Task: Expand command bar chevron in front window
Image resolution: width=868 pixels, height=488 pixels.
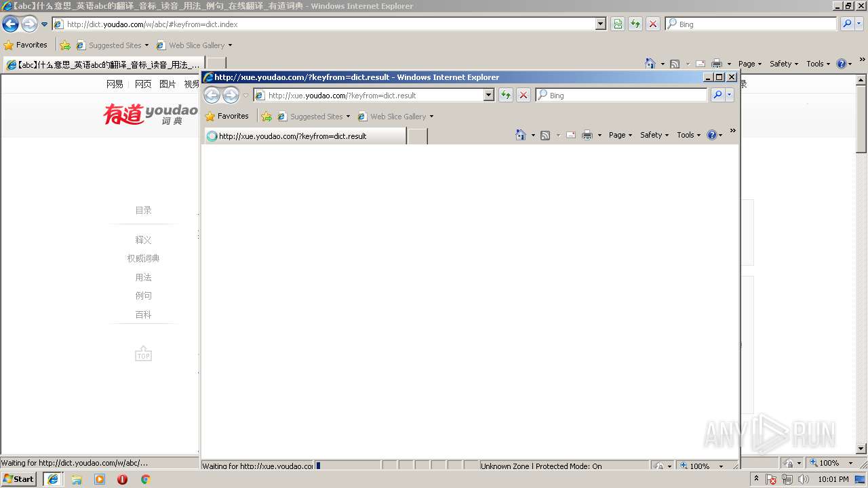Action: pyautogui.click(x=732, y=131)
